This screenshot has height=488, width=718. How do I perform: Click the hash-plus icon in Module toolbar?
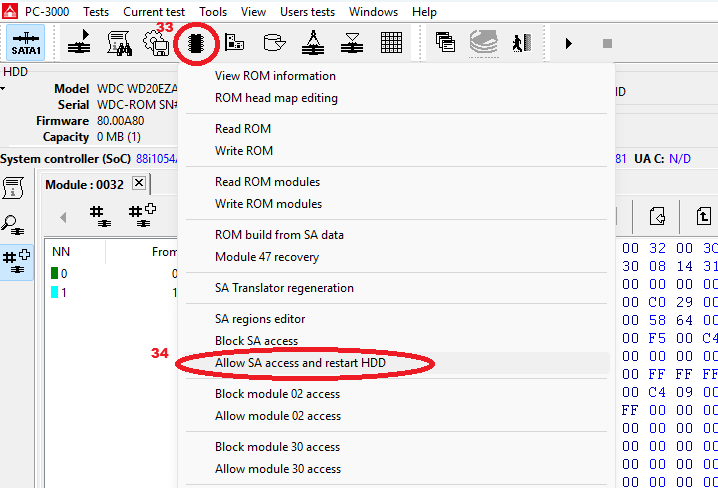[x=141, y=215]
